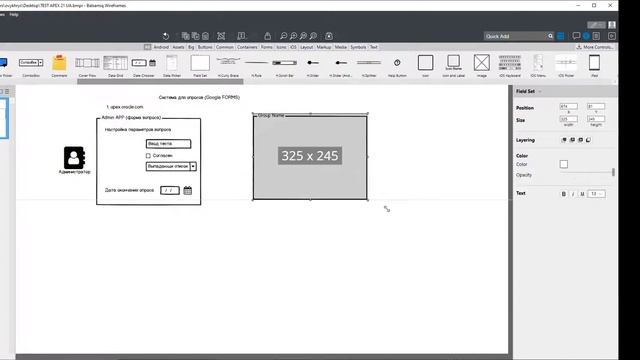Select the iOS Picker control

coord(566,65)
